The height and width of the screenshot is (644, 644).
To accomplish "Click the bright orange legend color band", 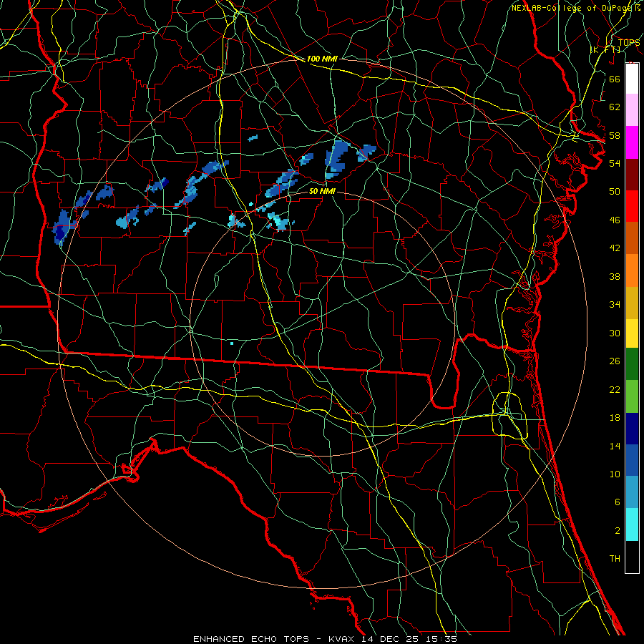I will pyautogui.click(x=632, y=270).
